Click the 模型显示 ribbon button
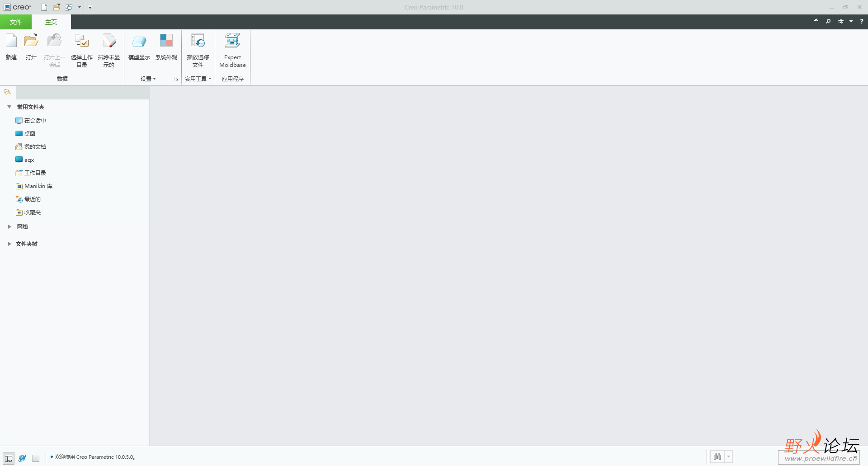 pos(139,47)
